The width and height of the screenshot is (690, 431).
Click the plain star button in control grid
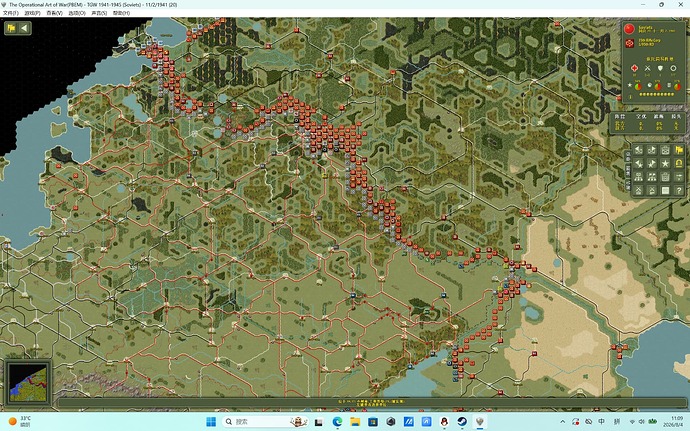pos(665,164)
